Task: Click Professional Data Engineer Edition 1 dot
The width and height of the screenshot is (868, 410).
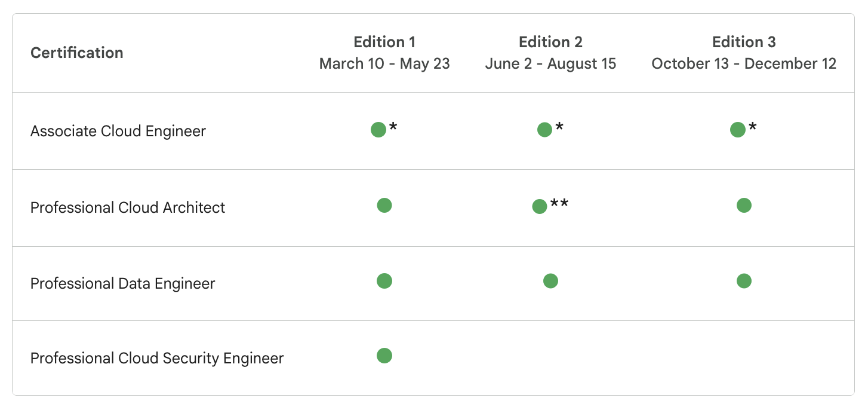Action: [x=384, y=281]
